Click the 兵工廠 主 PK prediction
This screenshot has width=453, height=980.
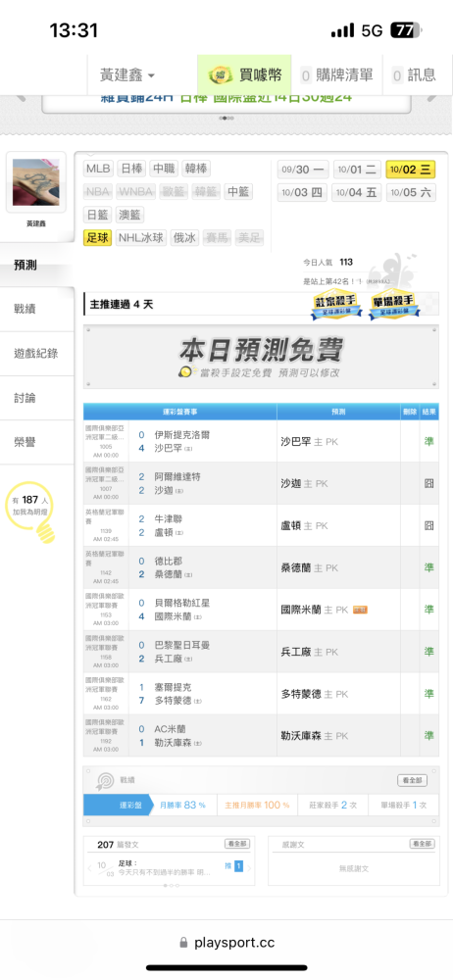pos(310,652)
